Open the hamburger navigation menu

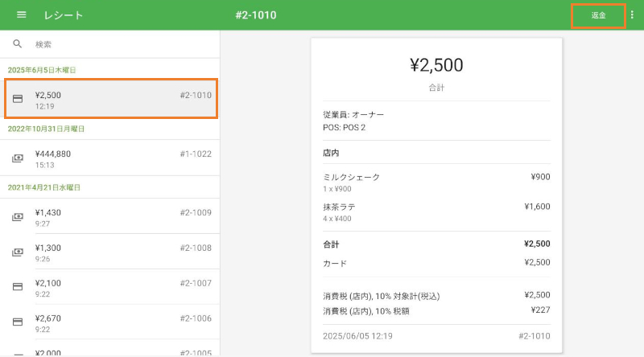pyautogui.click(x=22, y=14)
